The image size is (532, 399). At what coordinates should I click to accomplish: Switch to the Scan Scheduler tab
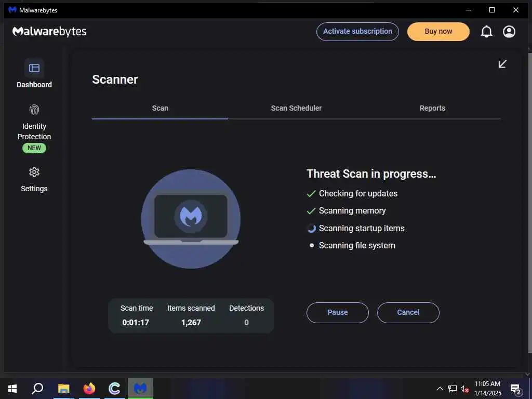click(296, 108)
